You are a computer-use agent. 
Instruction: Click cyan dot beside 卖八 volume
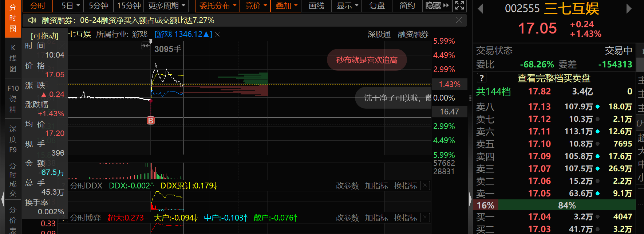597,107
